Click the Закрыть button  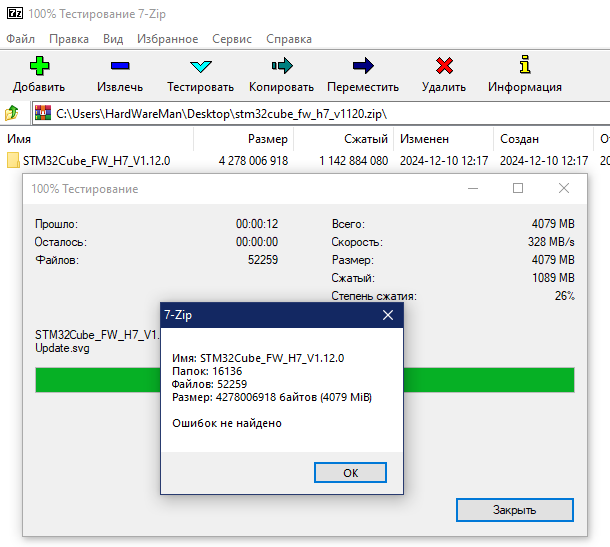[x=514, y=510]
